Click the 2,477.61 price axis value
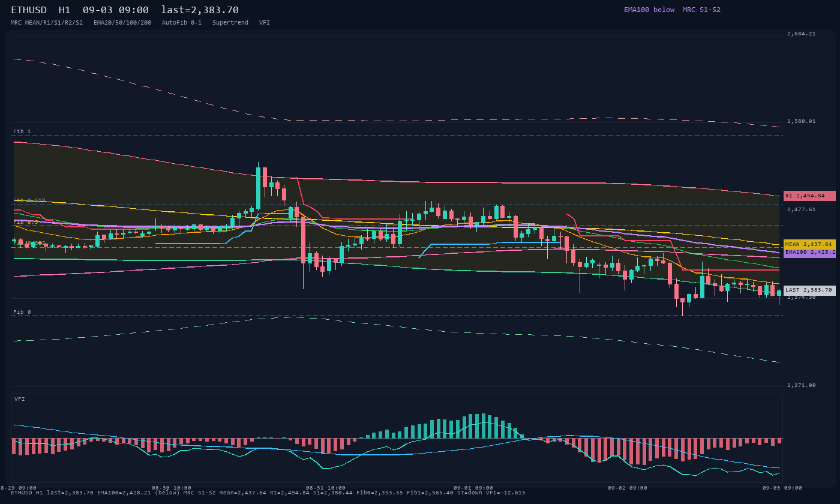This screenshot has height=504, width=840. coord(802,209)
